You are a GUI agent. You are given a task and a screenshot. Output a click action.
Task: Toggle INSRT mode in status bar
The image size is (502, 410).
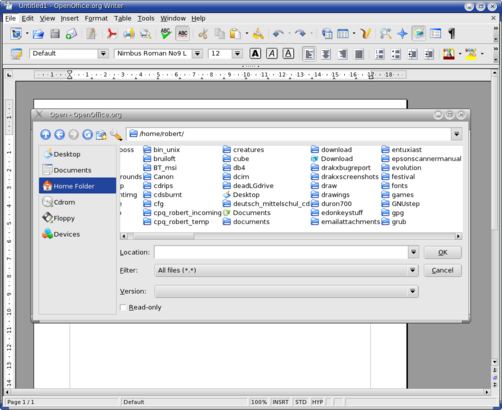pos(280,402)
